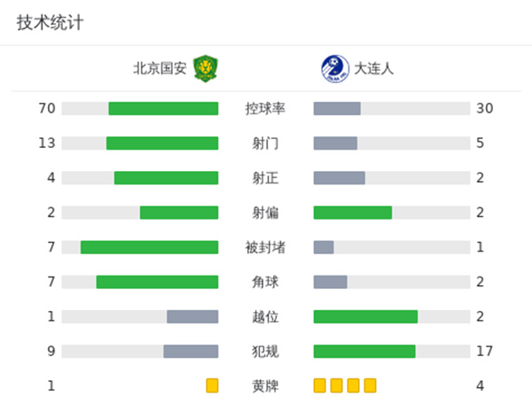The height and width of the screenshot is (404, 532).
Task: Click Dalian Ren's gray possession bar
Action: click(337, 108)
